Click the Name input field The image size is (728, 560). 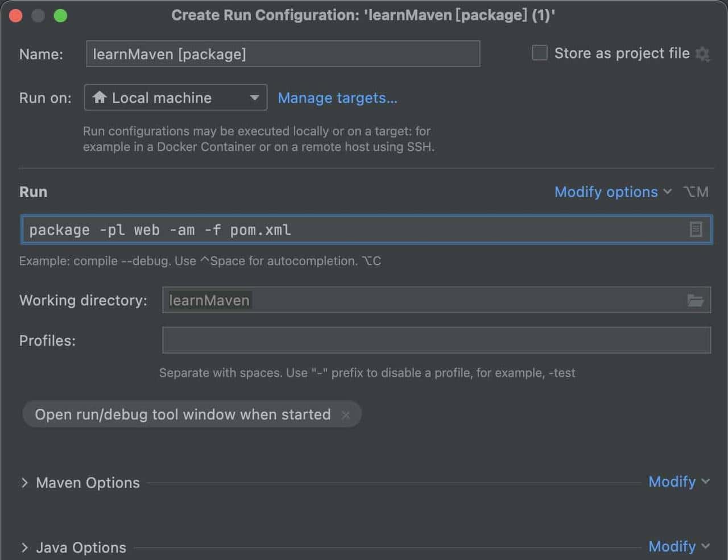pyautogui.click(x=283, y=54)
